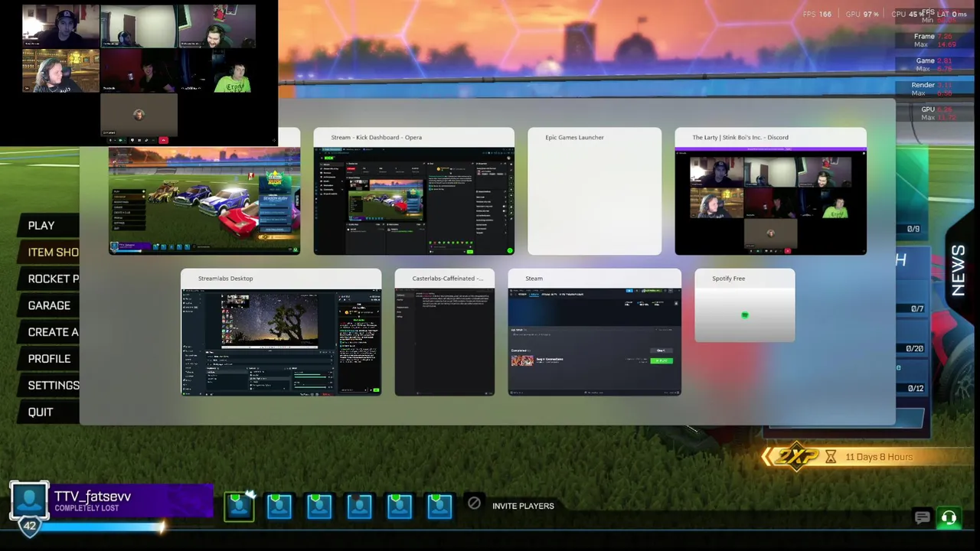
Task: Click the GPU 97% performance readout
Action: coord(862,14)
